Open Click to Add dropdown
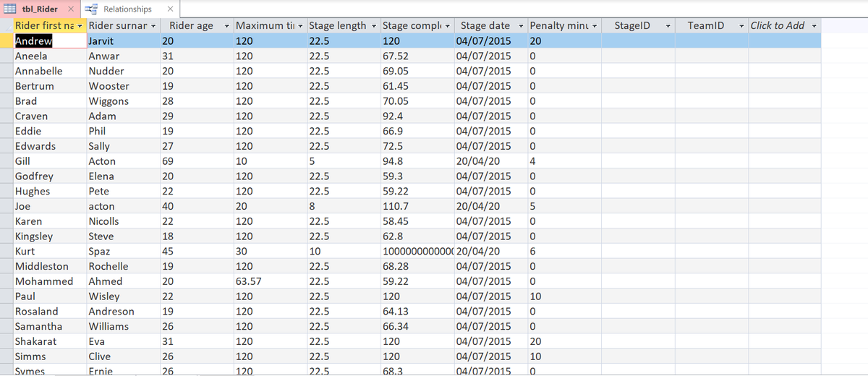 pyautogui.click(x=814, y=26)
